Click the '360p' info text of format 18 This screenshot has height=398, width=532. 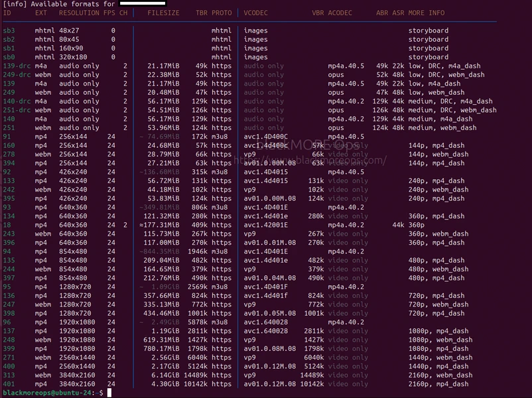[x=417, y=225]
